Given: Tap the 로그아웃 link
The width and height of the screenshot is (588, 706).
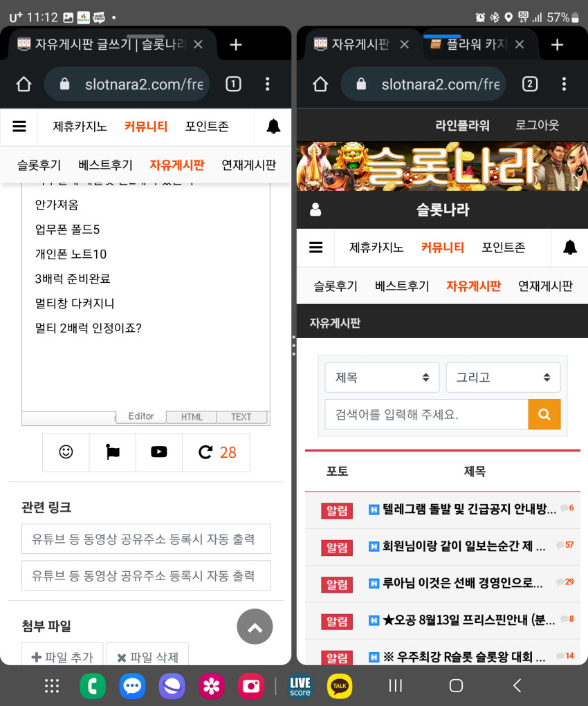Looking at the screenshot, I should (537, 125).
